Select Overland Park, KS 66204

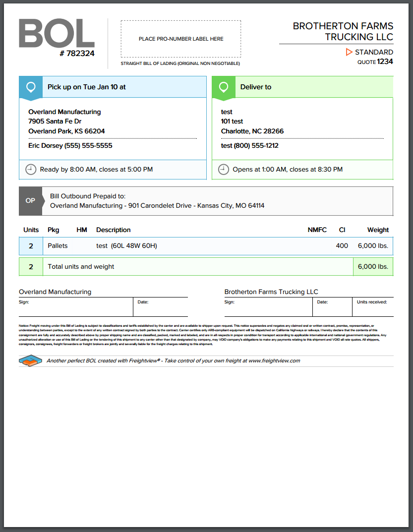tap(66, 131)
